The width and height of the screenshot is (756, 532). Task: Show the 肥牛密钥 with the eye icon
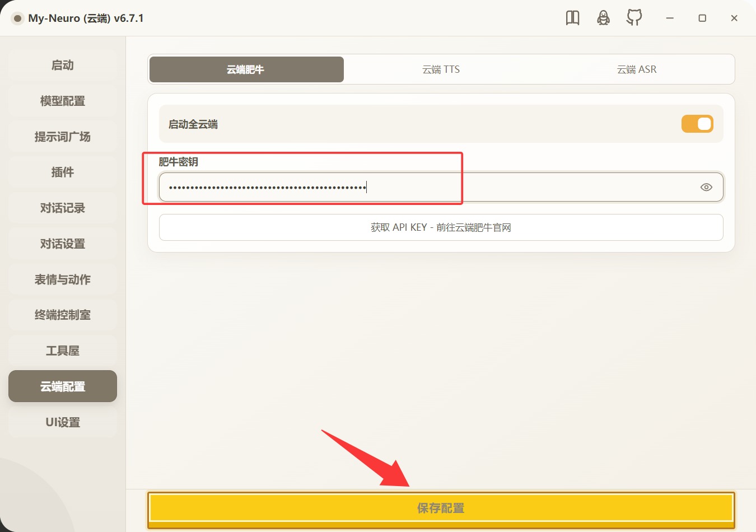point(706,187)
